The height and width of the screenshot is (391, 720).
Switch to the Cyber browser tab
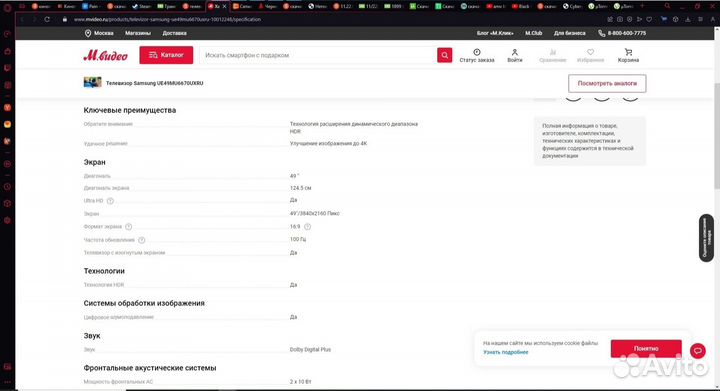572,6
